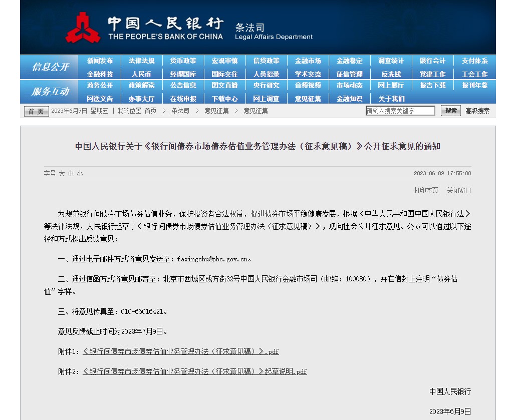Follow the 首页 link after 我的位置
Image resolution: width=513 pixels, height=420 pixels.
(x=150, y=111)
